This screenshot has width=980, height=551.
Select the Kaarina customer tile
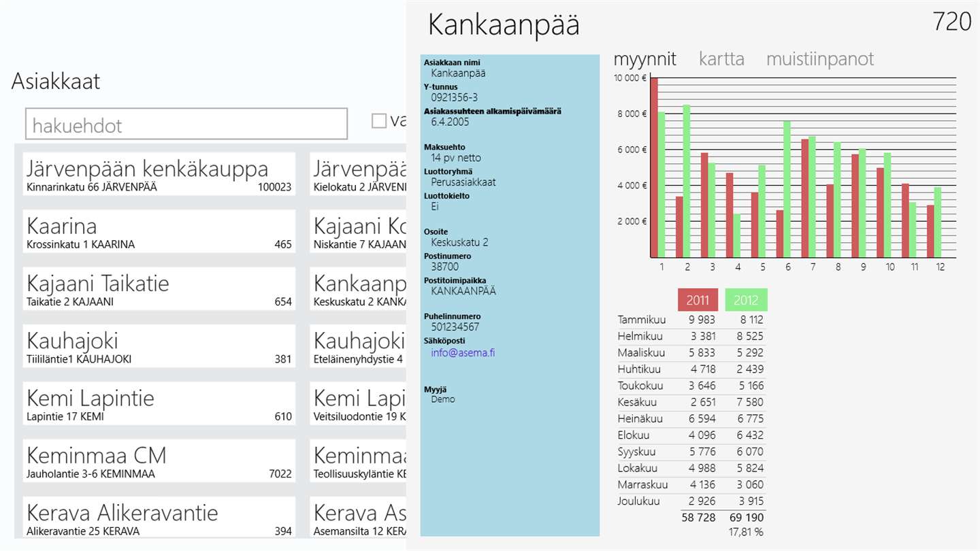159,231
